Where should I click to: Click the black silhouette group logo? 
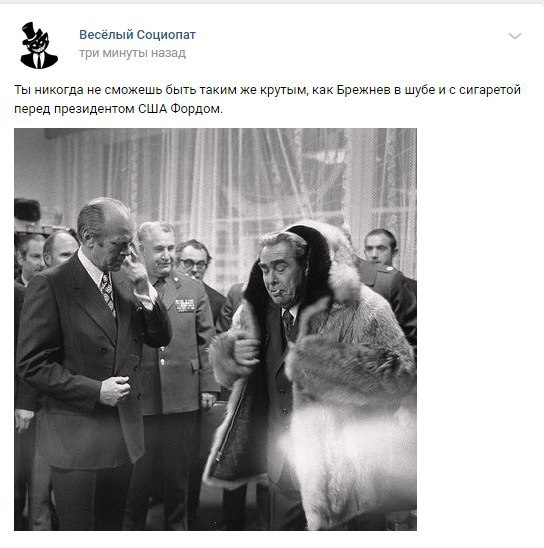[39, 45]
